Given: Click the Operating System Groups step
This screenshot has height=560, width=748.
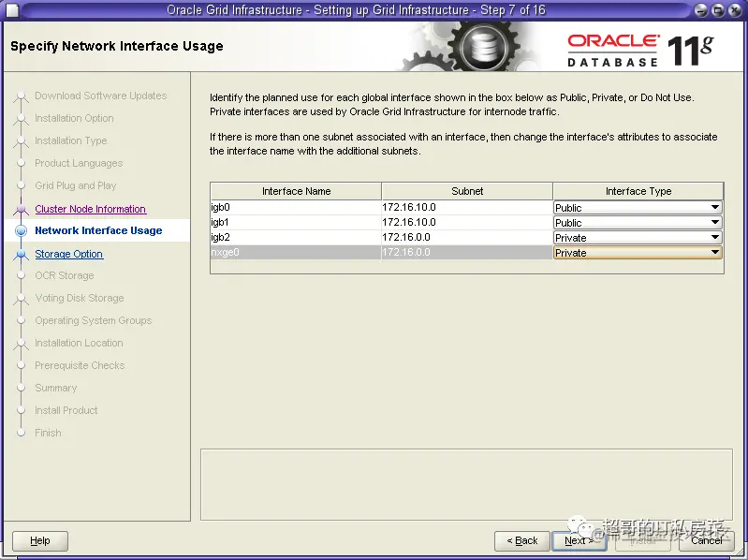Looking at the screenshot, I should (93, 320).
